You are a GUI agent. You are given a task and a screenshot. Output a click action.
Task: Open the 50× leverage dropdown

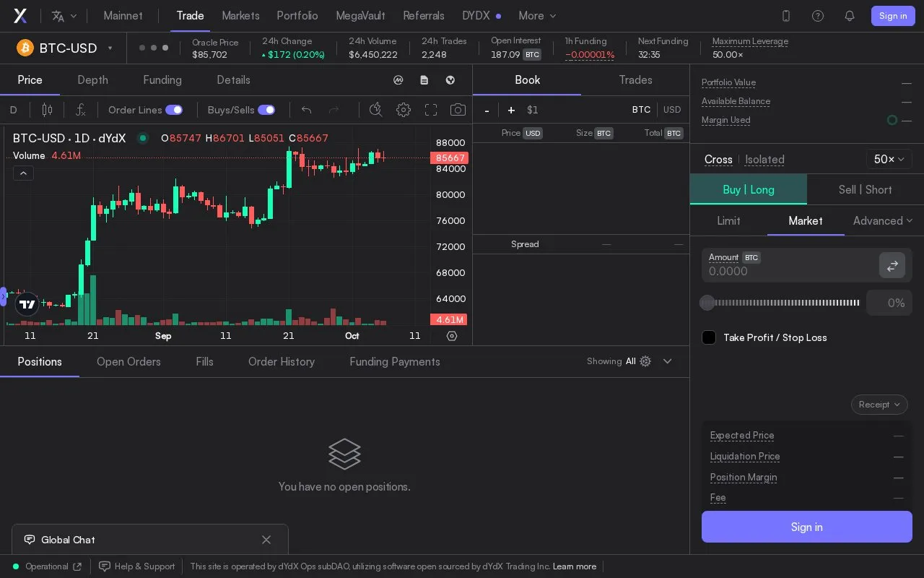[889, 159]
